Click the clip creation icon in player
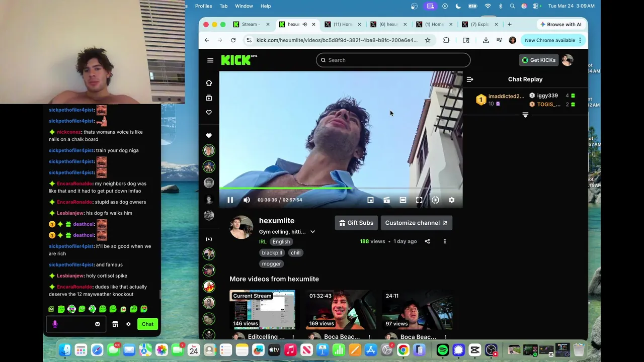This screenshot has height=362, width=644. (x=386, y=200)
